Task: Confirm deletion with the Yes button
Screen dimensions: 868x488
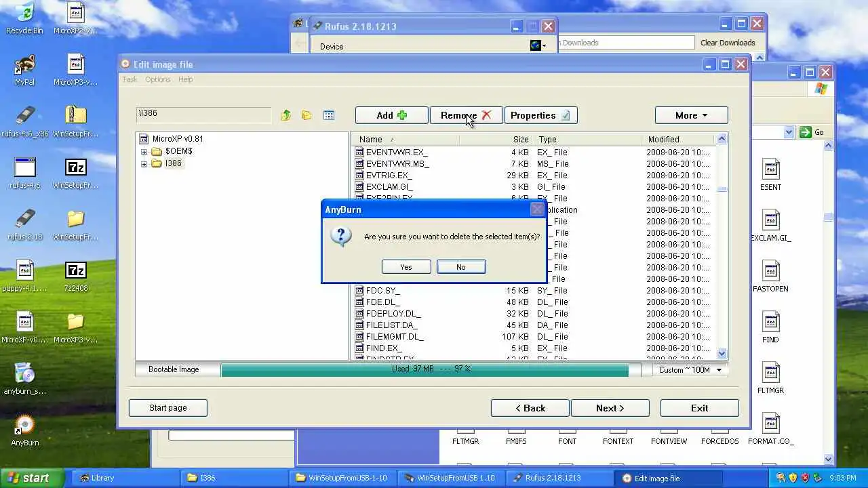Action: tap(406, 267)
